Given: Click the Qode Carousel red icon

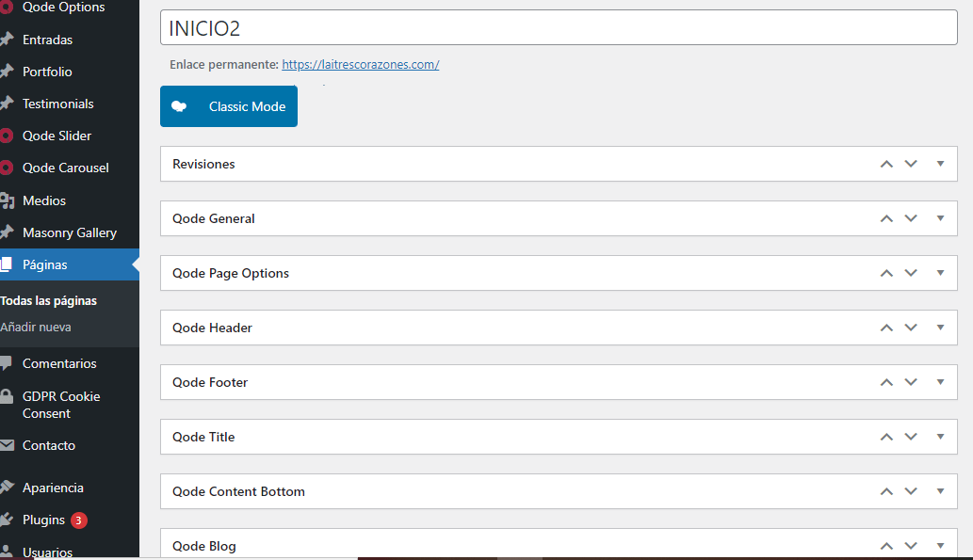Looking at the screenshot, I should 7,168.
